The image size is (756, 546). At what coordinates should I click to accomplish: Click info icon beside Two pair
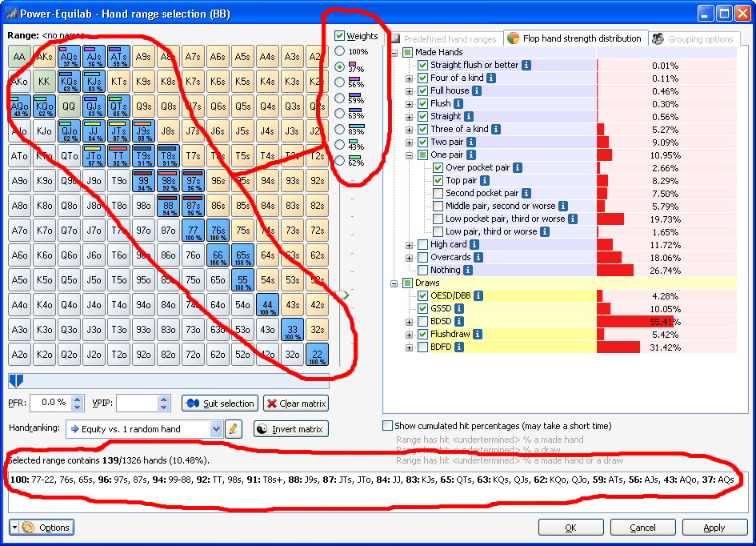pyautogui.click(x=471, y=142)
